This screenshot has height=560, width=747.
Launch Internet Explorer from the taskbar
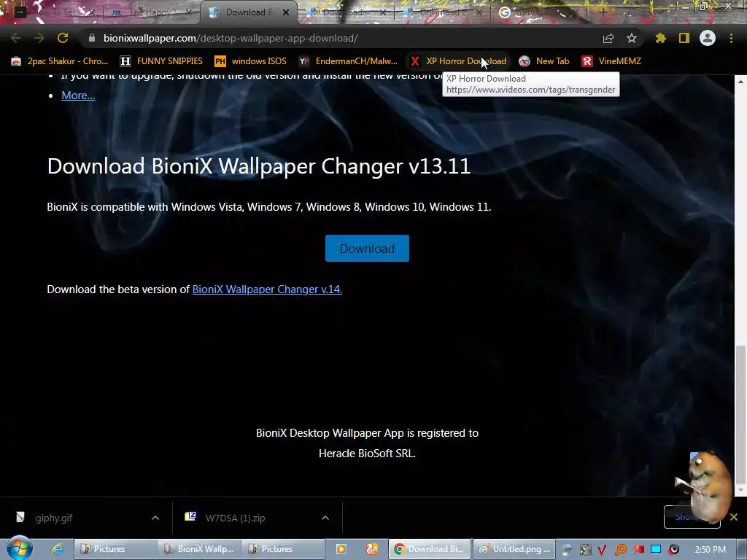(58, 549)
